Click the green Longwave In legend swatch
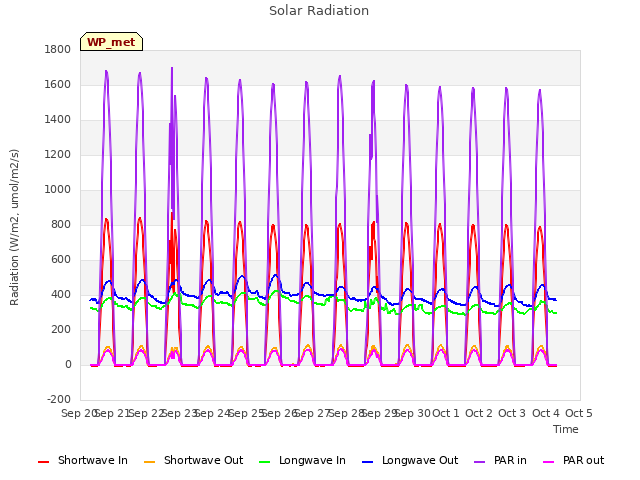 click(264, 462)
